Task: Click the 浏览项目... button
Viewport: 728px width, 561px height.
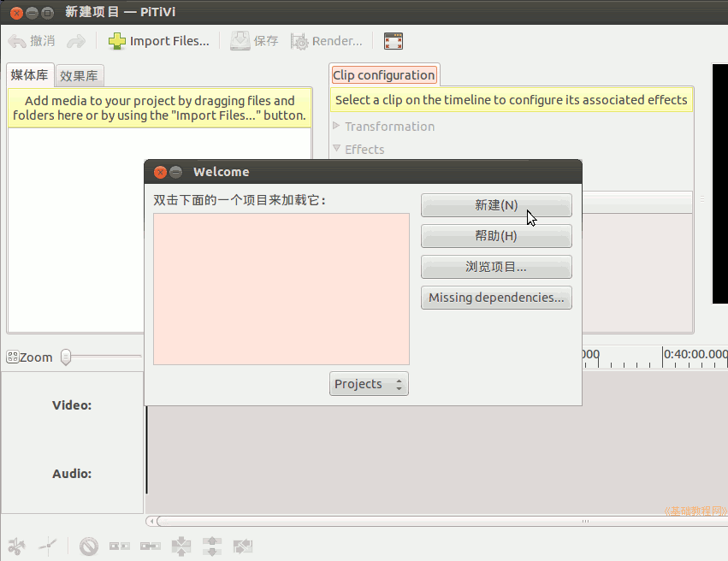Action: click(496, 267)
